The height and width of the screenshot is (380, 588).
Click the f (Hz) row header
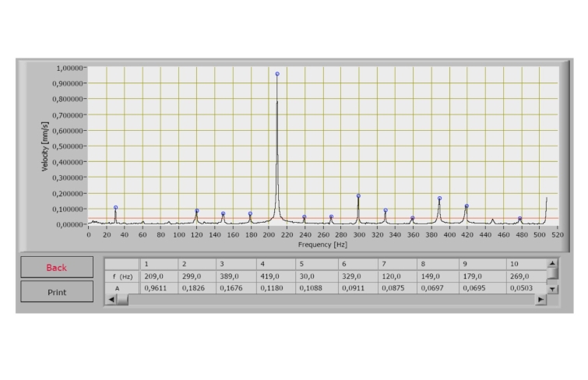[122, 276]
